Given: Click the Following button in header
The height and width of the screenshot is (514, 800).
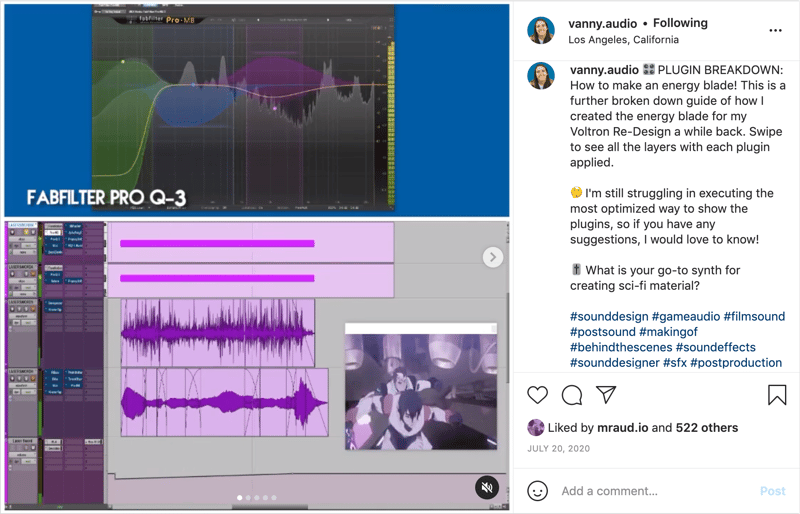Looking at the screenshot, I should coord(680,23).
